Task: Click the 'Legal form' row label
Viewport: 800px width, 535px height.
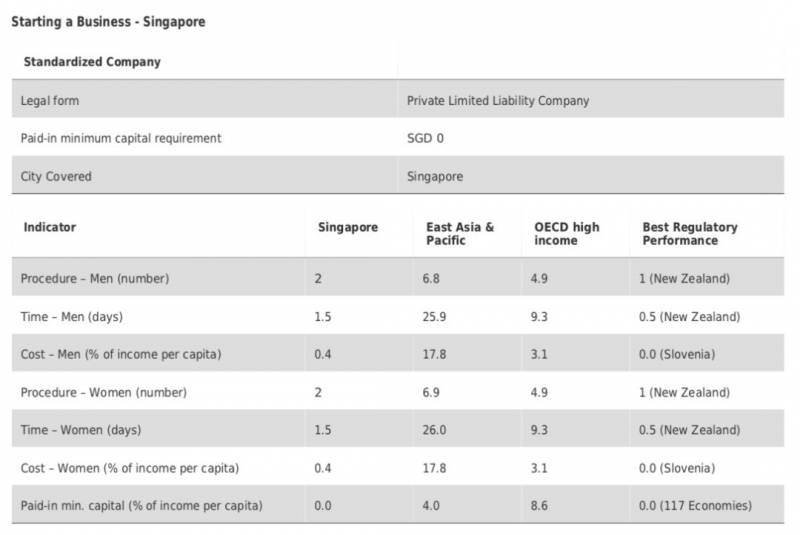Action: (x=50, y=101)
